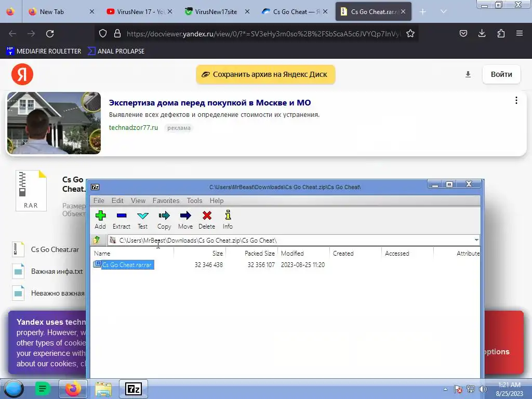Open the 7-Zip Help menu
532x399 pixels.
[x=217, y=201]
